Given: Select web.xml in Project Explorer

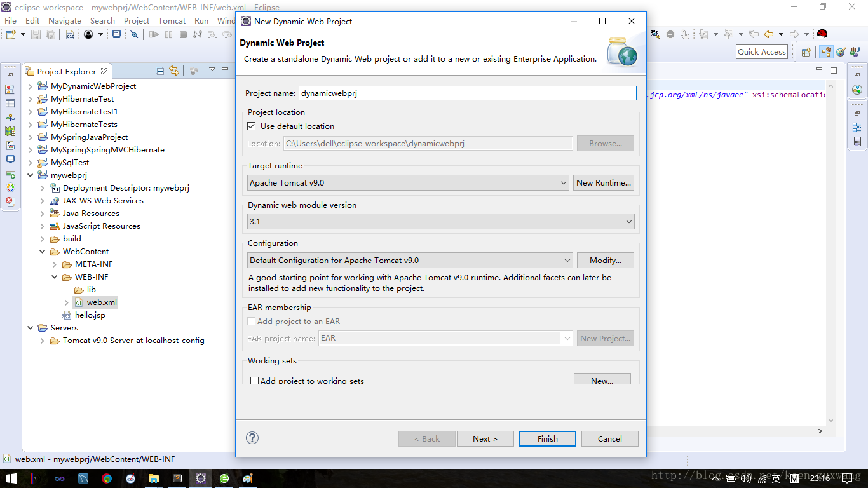Looking at the screenshot, I should [102, 302].
